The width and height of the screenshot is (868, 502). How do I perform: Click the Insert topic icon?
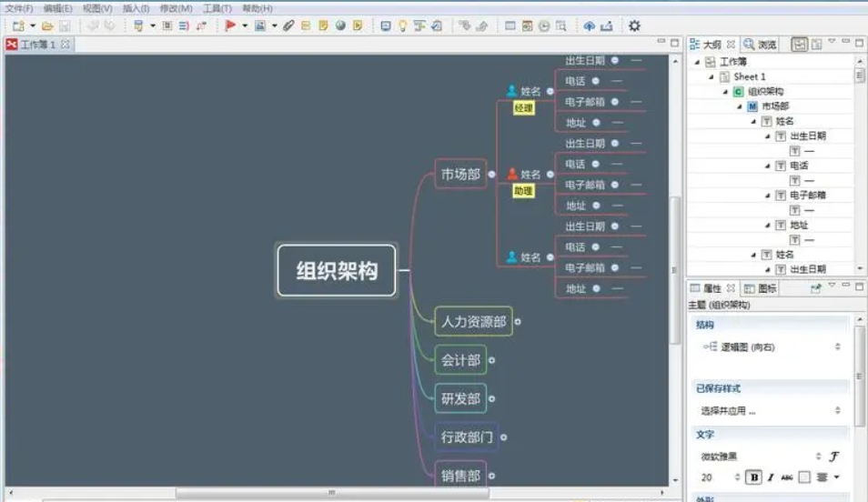tap(138, 26)
